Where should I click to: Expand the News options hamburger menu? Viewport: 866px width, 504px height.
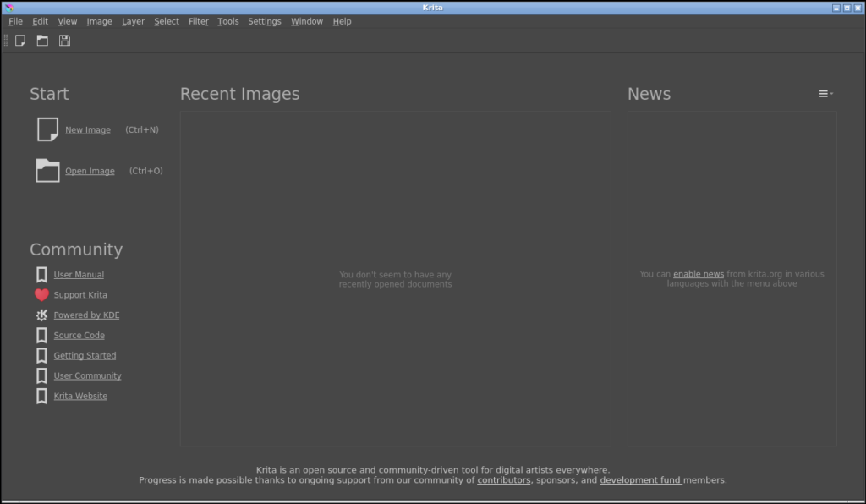(825, 94)
